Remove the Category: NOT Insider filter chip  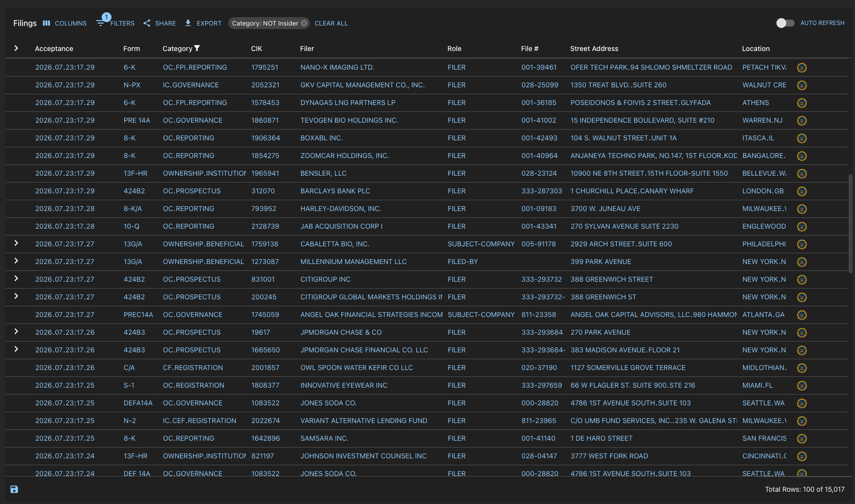304,23
